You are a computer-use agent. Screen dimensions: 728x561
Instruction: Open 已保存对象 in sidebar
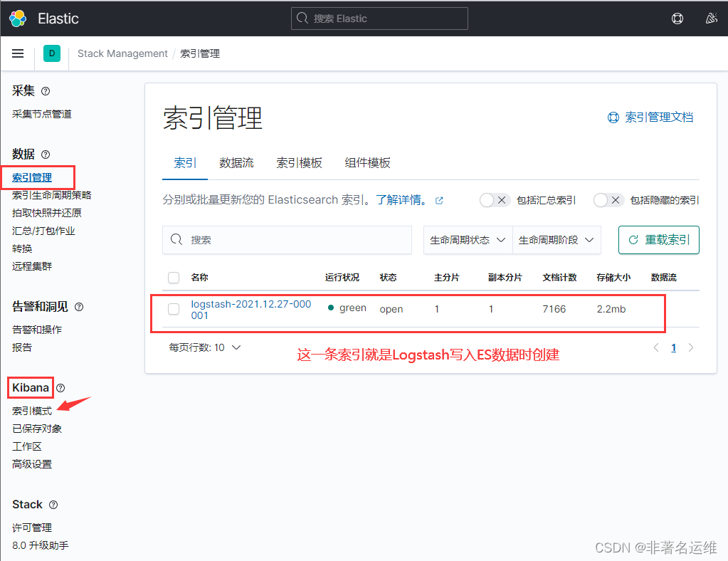(x=37, y=429)
